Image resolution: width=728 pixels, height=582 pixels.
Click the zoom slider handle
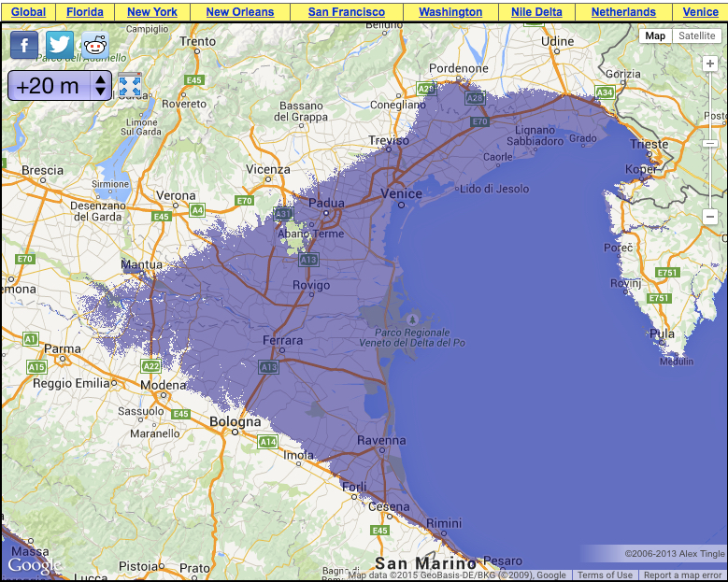(710, 143)
